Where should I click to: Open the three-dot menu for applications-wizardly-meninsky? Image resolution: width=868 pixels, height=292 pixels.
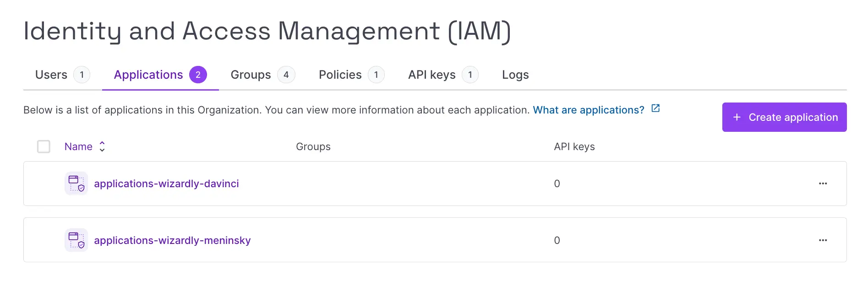(823, 240)
